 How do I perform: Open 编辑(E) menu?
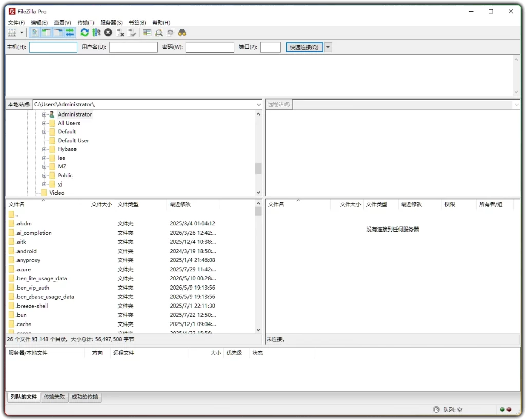point(39,23)
